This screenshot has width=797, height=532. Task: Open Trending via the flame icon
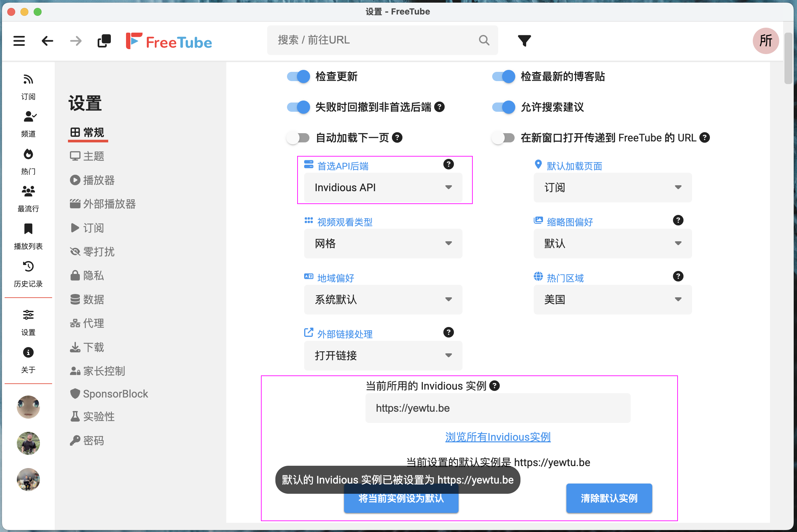[x=28, y=154]
